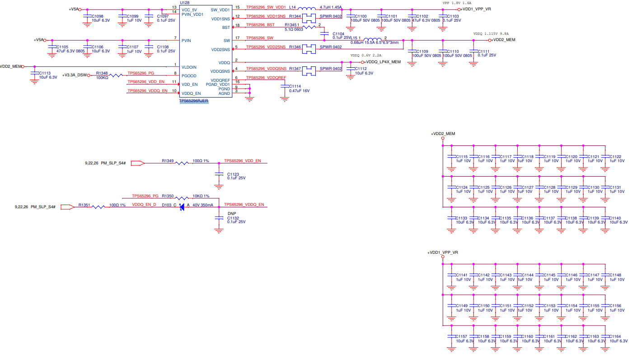Select the R1347 SPWR jumper symbol
This screenshot has height=364, width=637.
click(309, 71)
